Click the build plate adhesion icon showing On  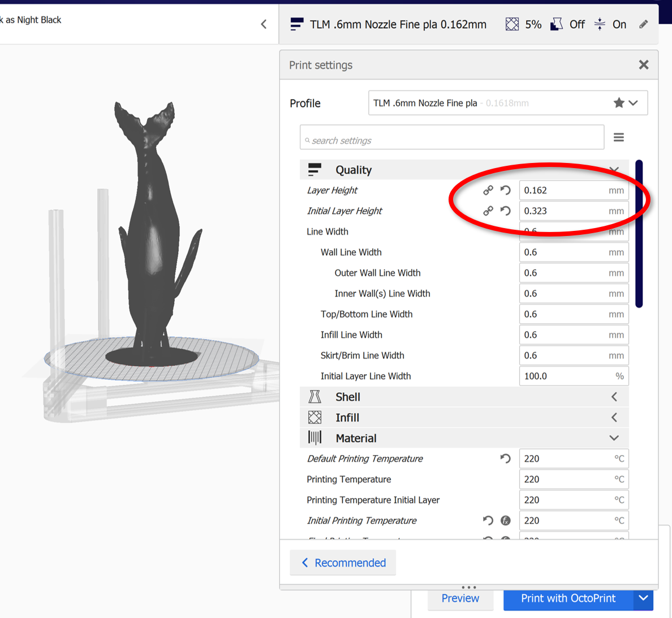(x=598, y=24)
